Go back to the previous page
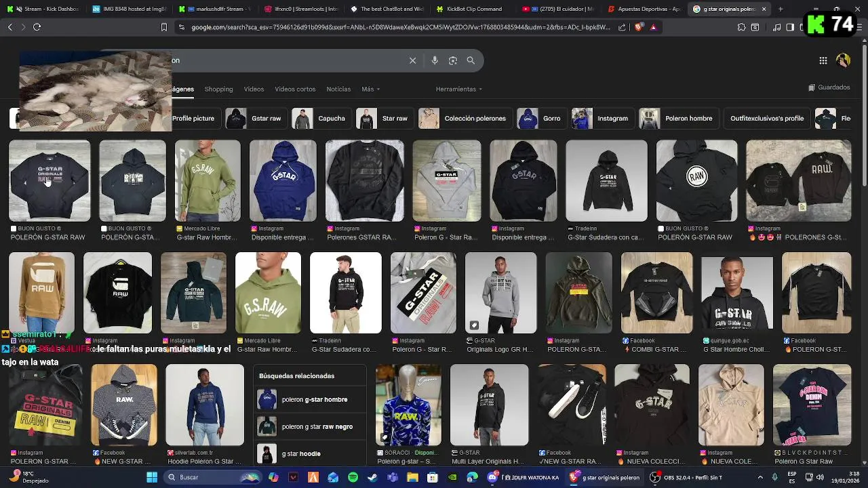This screenshot has width=868, height=488. [9, 27]
